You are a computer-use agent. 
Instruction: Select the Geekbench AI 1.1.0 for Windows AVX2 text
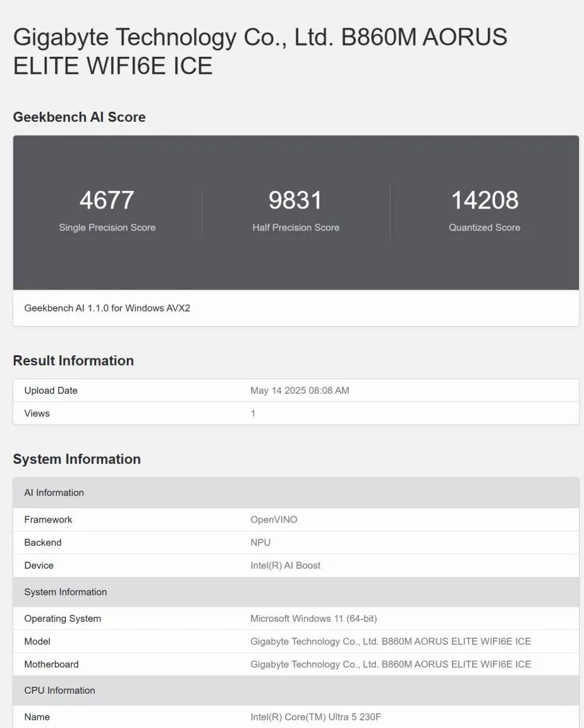pos(107,308)
